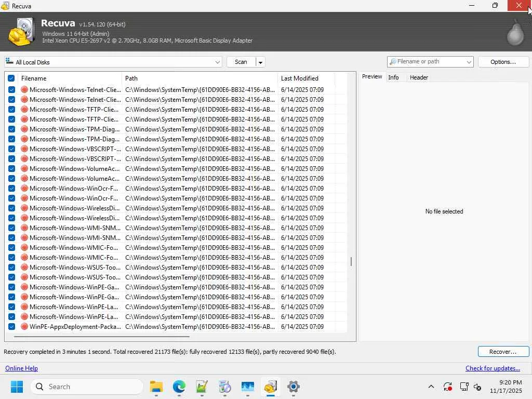The height and width of the screenshot is (399, 532).
Task: Click the Recover... button
Action: [503, 352]
